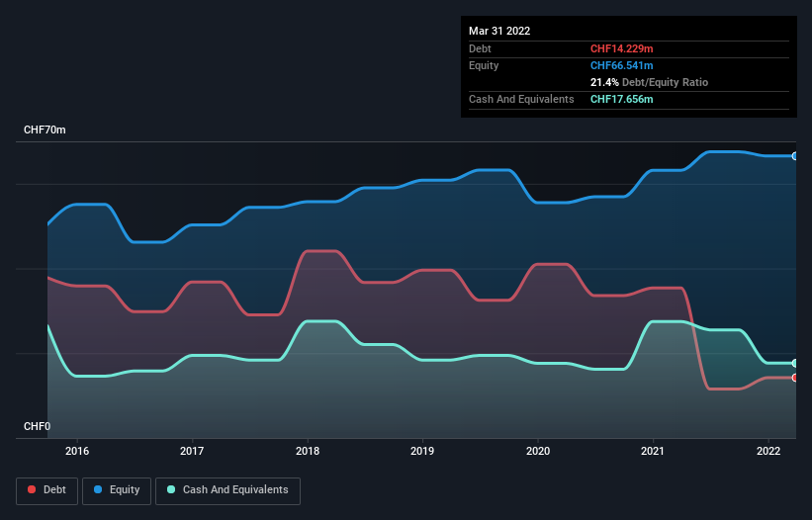This screenshot has width=812, height=520.
Task: Click the 2020 x-axis label
Action: click(x=538, y=451)
